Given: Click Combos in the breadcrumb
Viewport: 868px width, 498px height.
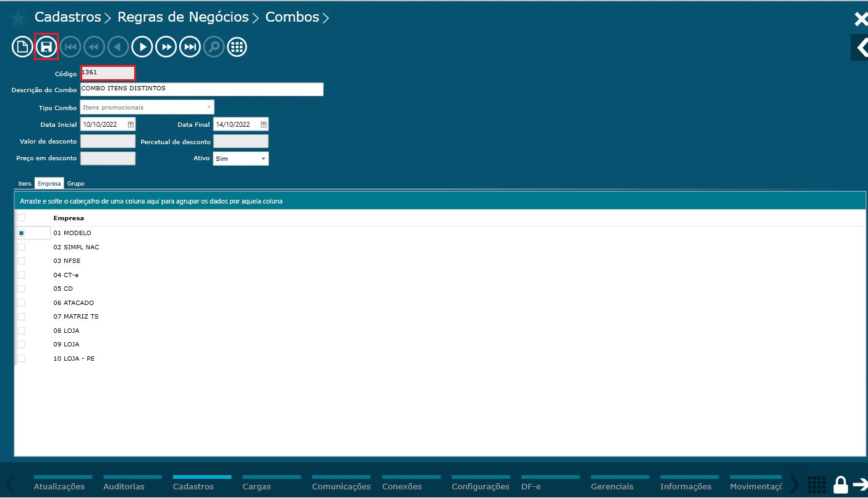Looking at the screenshot, I should coord(292,17).
